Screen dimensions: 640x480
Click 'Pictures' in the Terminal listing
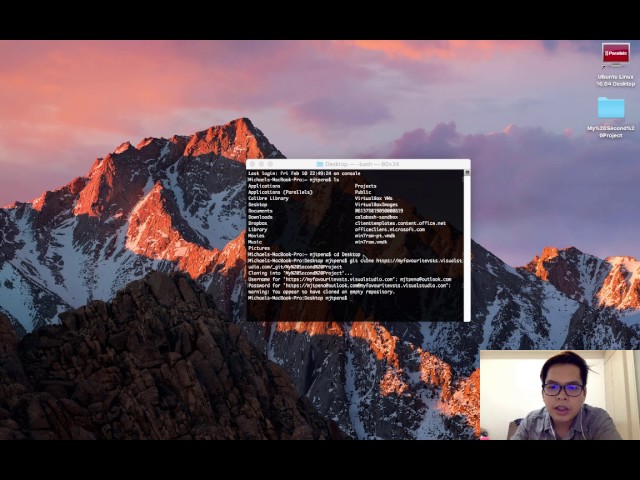(x=259, y=248)
